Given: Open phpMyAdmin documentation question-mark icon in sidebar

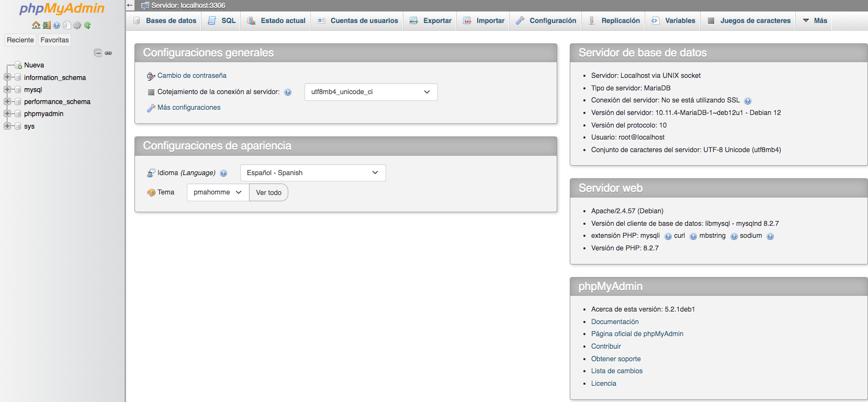Looking at the screenshot, I should [57, 25].
